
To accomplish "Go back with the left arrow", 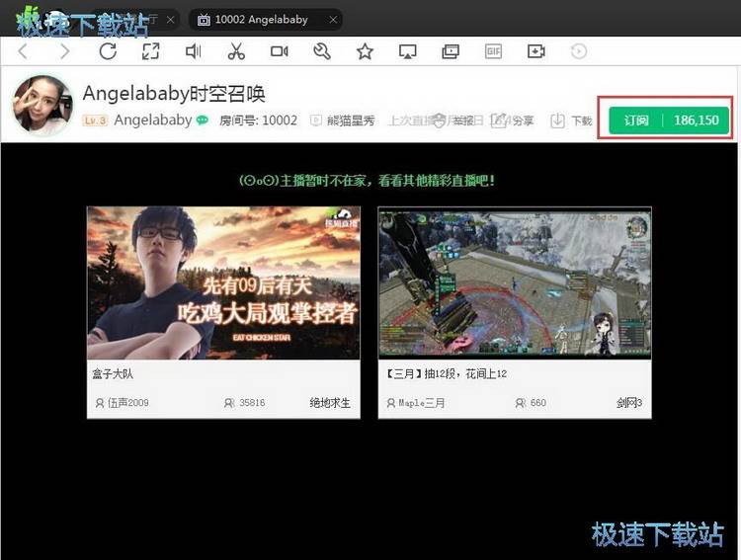I will click(23, 51).
